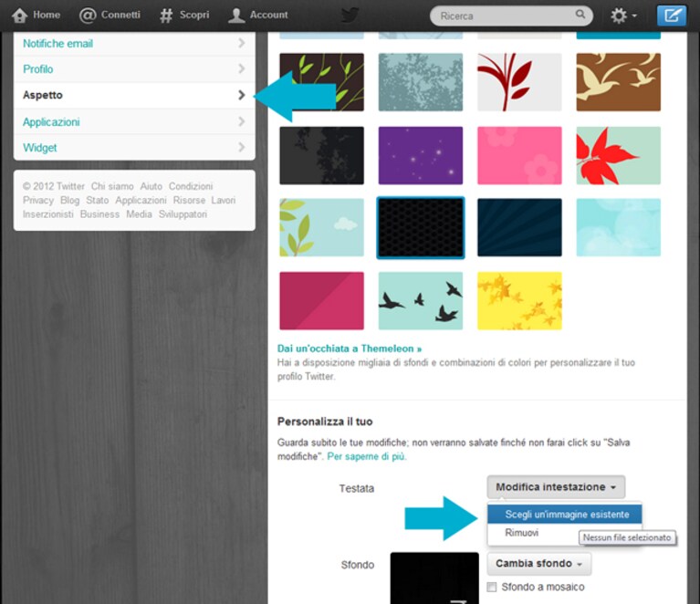Select the red maple leaf theme
700x604 pixels.
(x=618, y=155)
